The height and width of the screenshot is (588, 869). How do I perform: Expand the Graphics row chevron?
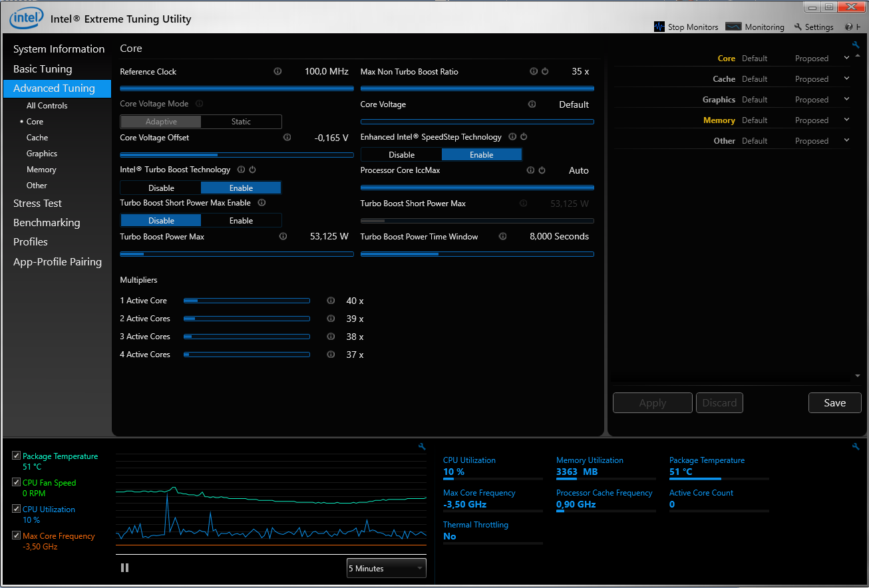point(846,99)
